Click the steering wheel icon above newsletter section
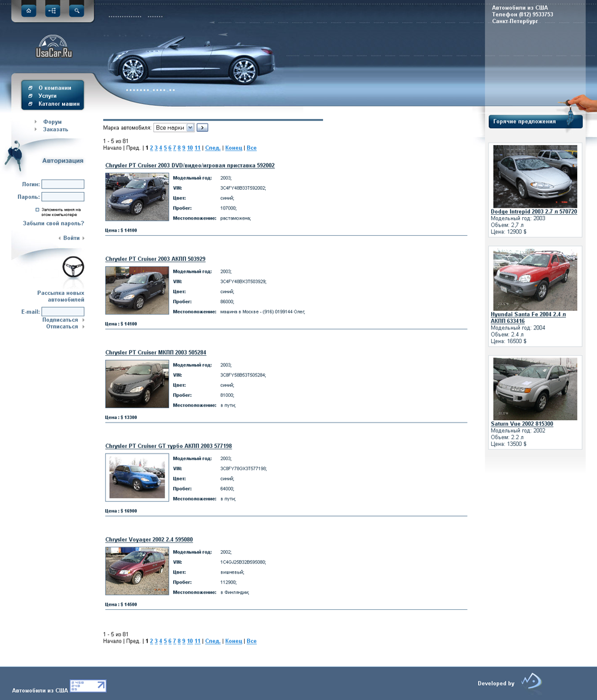The height and width of the screenshot is (700, 597). [x=73, y=267]
